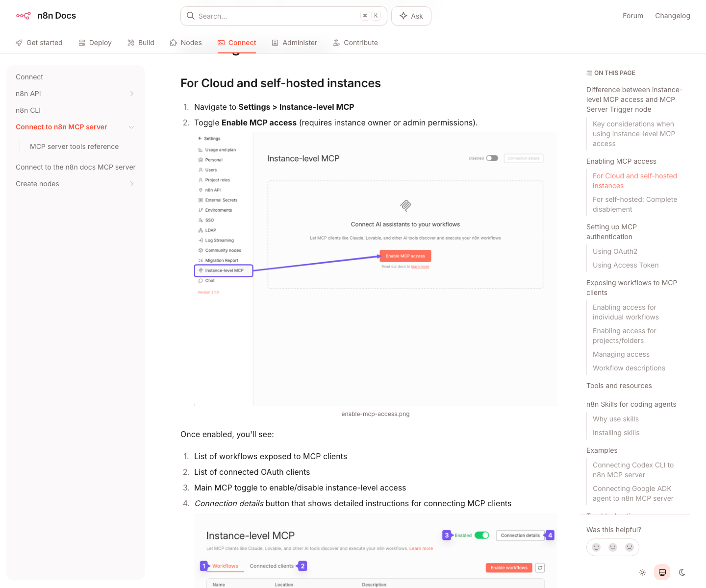706x588 pixels.
Task: Jump to Enabling MCP access section
Action: pyautogui.click(x=621, y=161)
